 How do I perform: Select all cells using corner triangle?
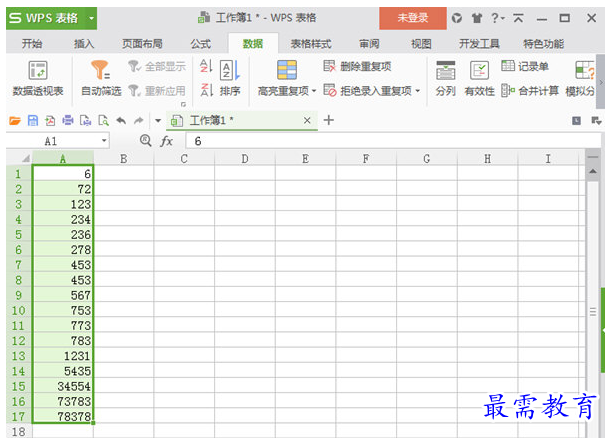pos(25,159)
